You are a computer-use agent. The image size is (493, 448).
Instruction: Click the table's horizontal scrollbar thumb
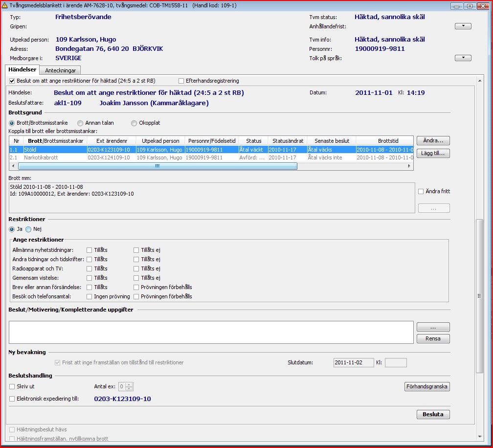click(157, 166)
